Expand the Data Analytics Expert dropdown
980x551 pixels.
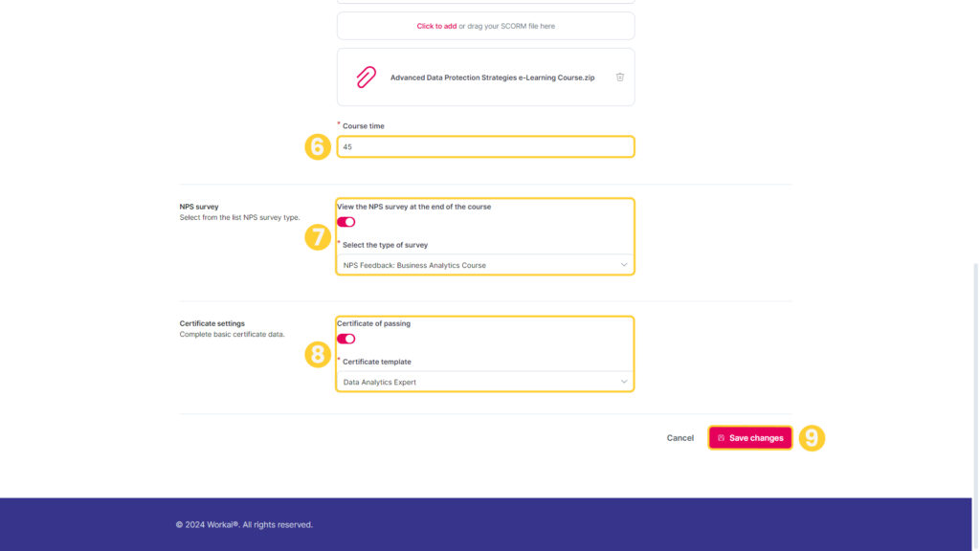click(485, 382)
